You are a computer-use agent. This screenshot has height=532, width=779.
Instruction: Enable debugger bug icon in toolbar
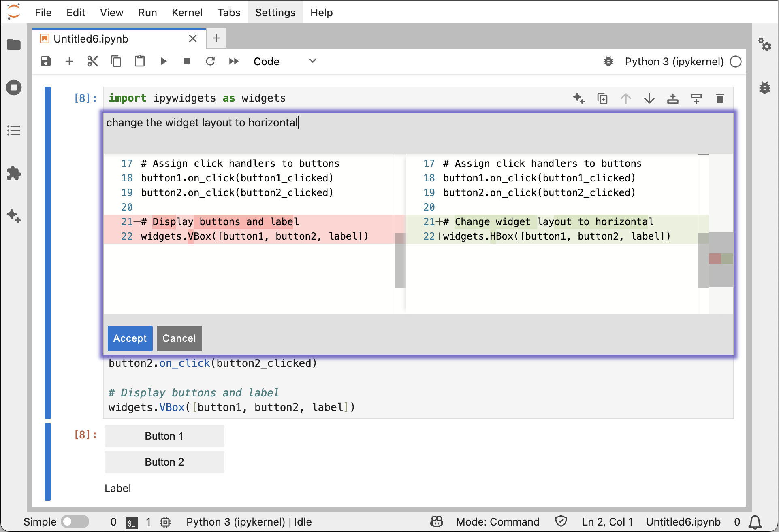point(608,62)
